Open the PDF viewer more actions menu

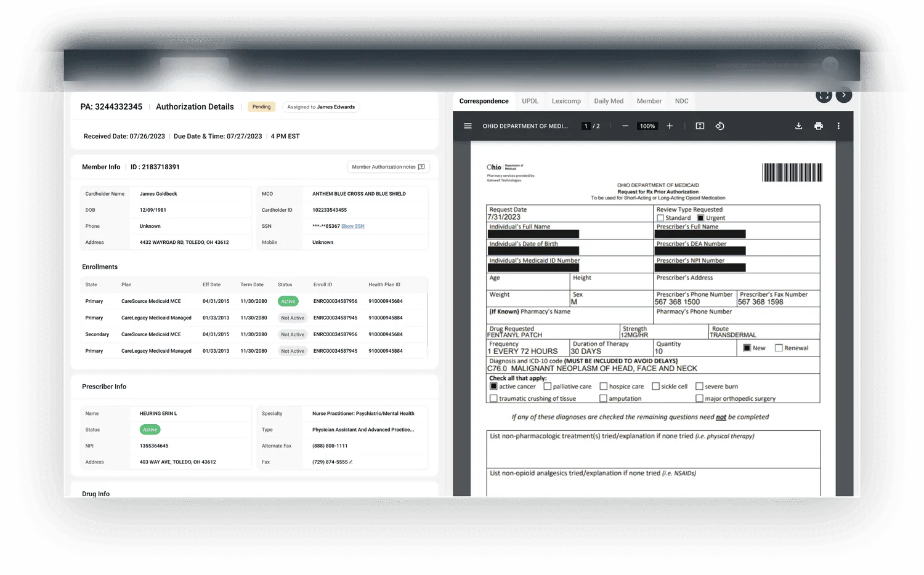coord(838,126)
